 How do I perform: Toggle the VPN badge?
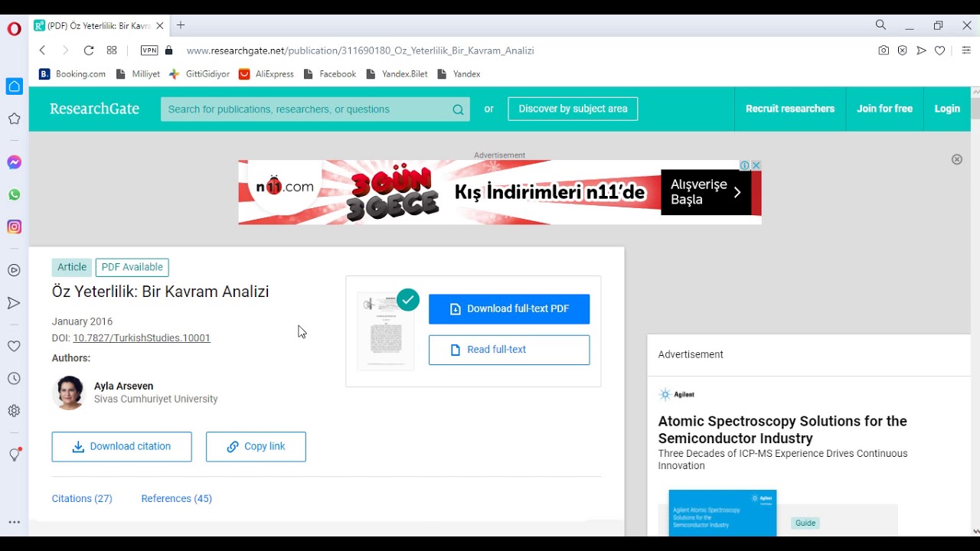[149, 51]
